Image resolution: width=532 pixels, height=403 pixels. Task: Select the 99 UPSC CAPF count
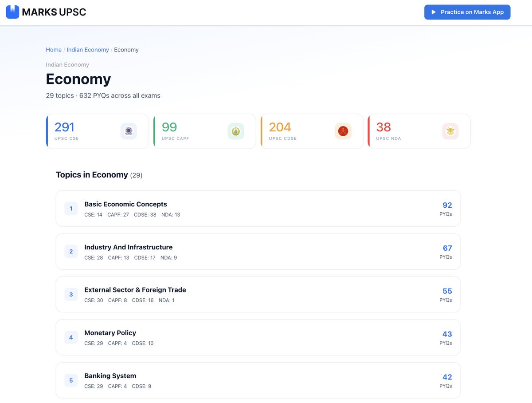coord(169,127)
